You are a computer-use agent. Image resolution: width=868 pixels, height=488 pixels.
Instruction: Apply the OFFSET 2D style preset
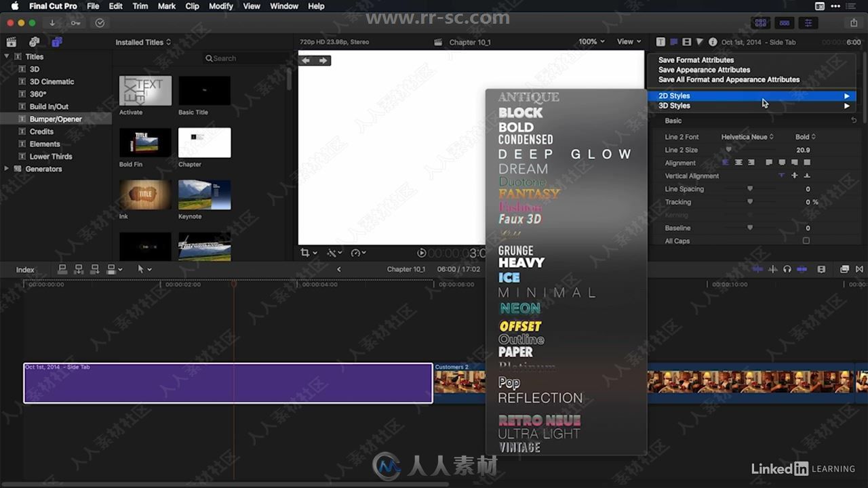pos(520,327)
